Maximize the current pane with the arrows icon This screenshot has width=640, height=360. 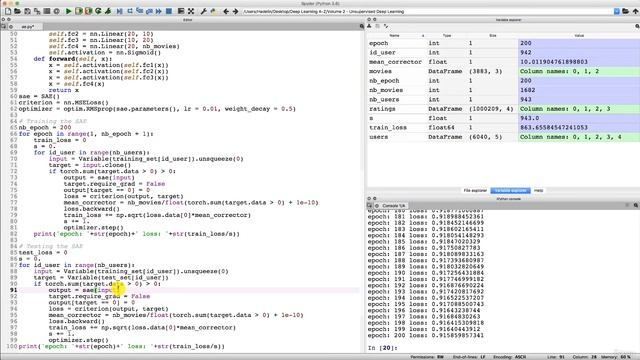[191, 11]
